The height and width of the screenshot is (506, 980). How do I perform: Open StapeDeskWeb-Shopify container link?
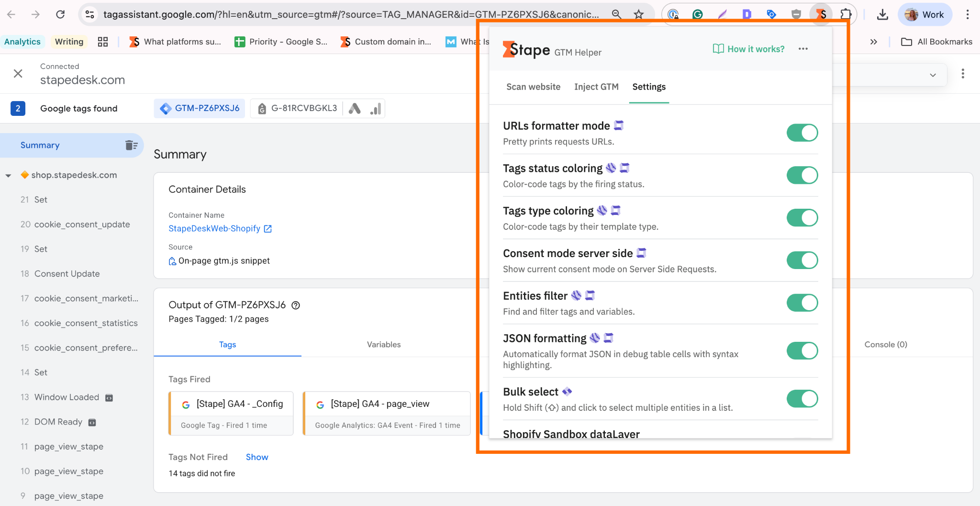[x=220, y=229]
